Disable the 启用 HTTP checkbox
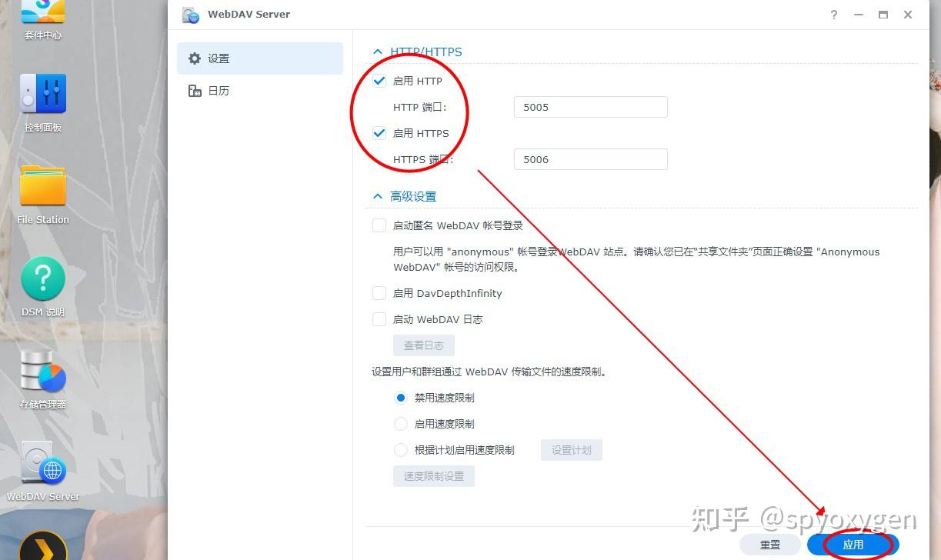This screenshot has height=560, width=941. pyautogui.click(x=379, y=80)
